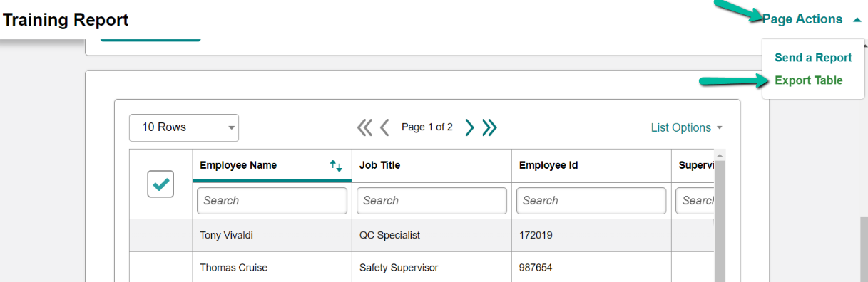Focus the Employee Name search field
This screenshot has height=282, width=868.
[272, 201]
